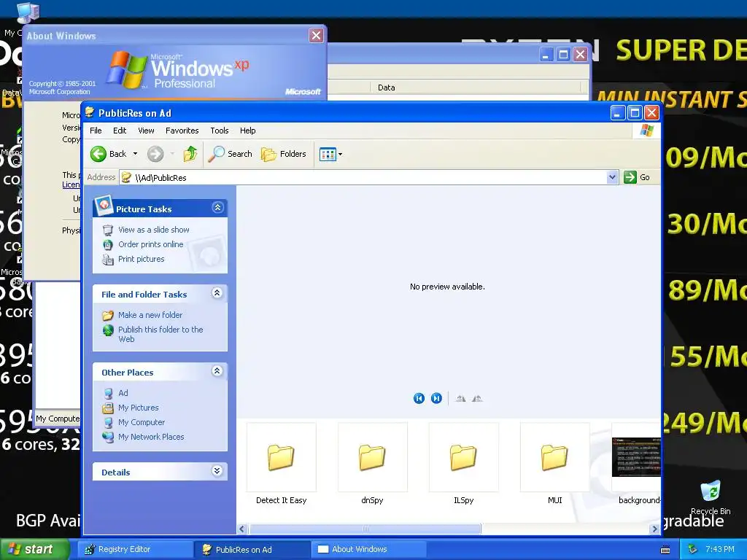Collapse the Other Places panel

click(217, 371)
